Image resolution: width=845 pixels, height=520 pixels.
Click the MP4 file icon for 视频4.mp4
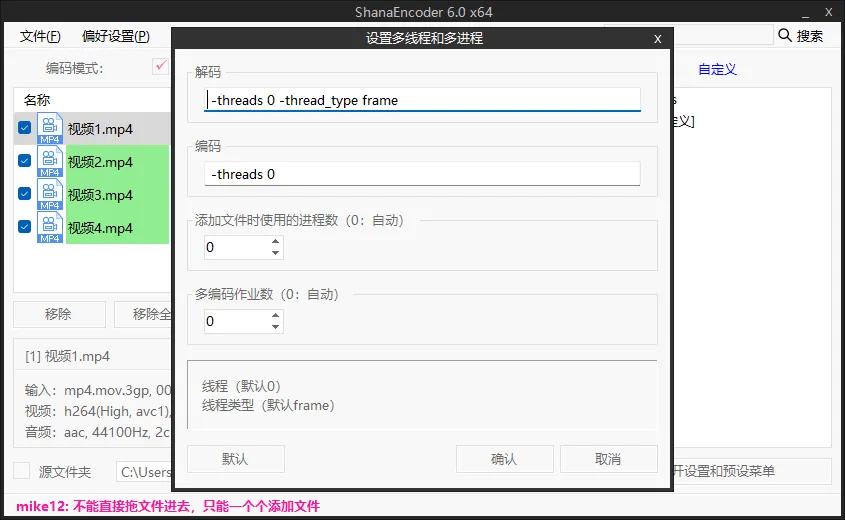[x=50, y=227]
